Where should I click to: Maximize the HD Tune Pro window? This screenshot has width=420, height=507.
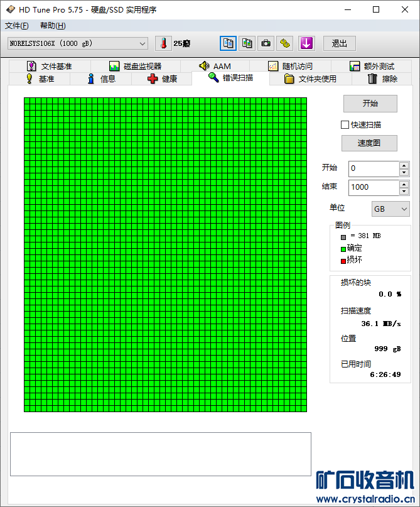tap(376, 9)
